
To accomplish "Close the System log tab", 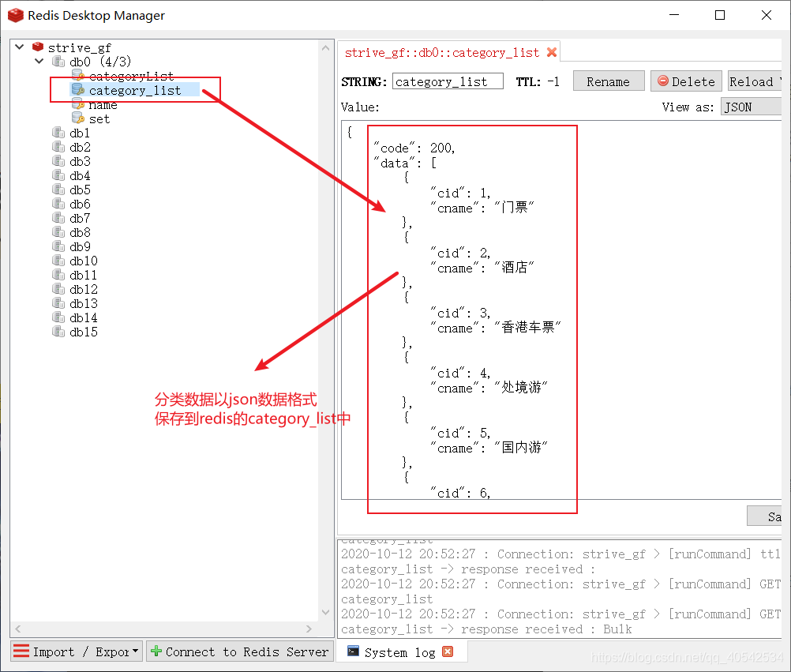I will (447, 651).
